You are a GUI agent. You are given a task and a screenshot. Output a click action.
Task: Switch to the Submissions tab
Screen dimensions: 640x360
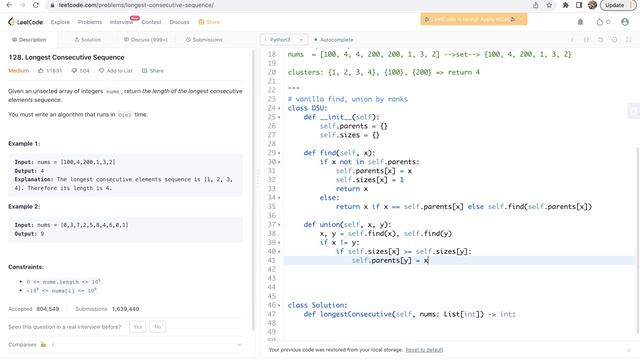coord(204,40)
